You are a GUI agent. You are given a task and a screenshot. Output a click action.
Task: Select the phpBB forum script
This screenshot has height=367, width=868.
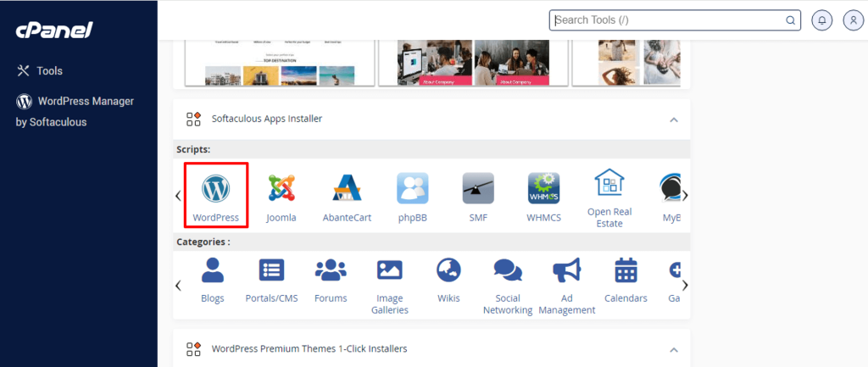413,197
